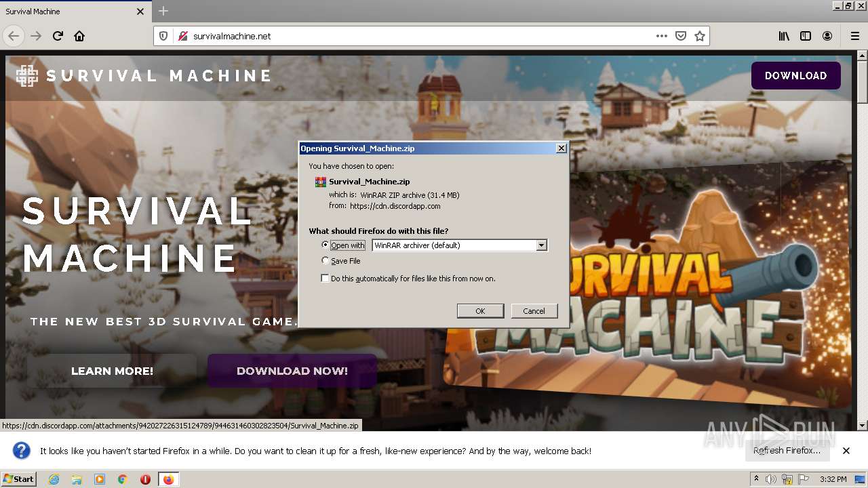Click the DOWNLOAD button in site header

coord(795,76)
